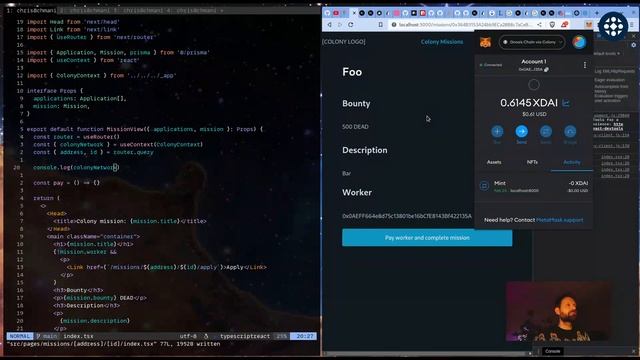The image size is (640, 360).
Task: Click the Vim NORMAL mode indicator
Action: click(20, 336)
